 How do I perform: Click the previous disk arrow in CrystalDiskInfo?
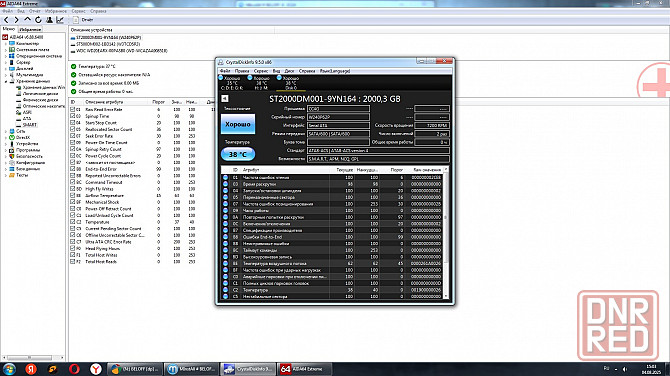(x=225, y=99)
